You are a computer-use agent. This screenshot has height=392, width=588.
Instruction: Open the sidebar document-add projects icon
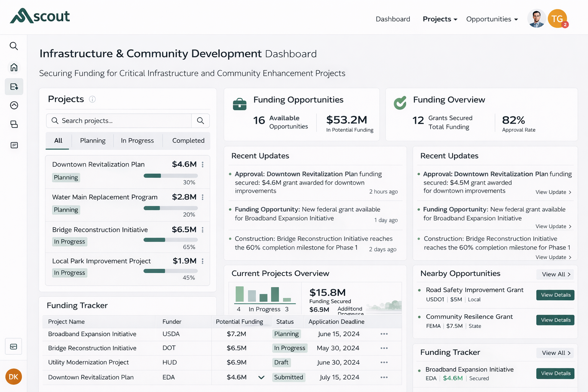[x=14, y=87]
